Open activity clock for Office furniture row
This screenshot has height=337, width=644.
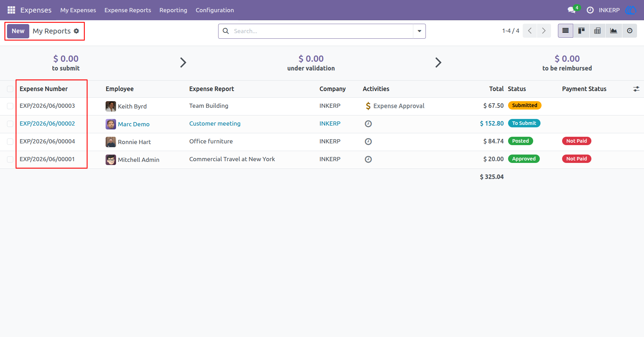368,141
